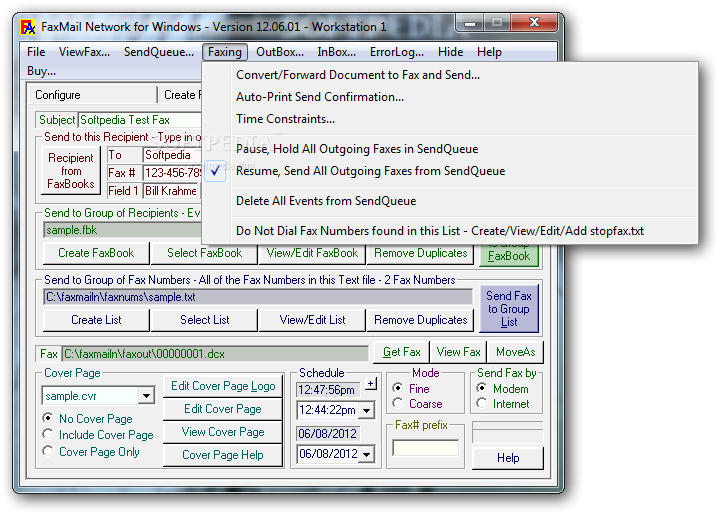Screen dimensions: 719x514
Task: Click Edit Cover Page button
Action: 223,409
